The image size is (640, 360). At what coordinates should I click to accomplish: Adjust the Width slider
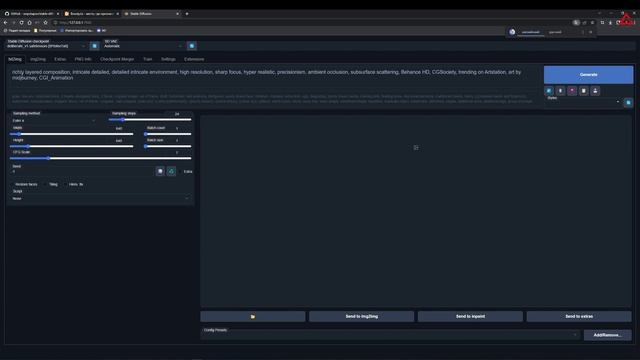[x=71, y=134]
